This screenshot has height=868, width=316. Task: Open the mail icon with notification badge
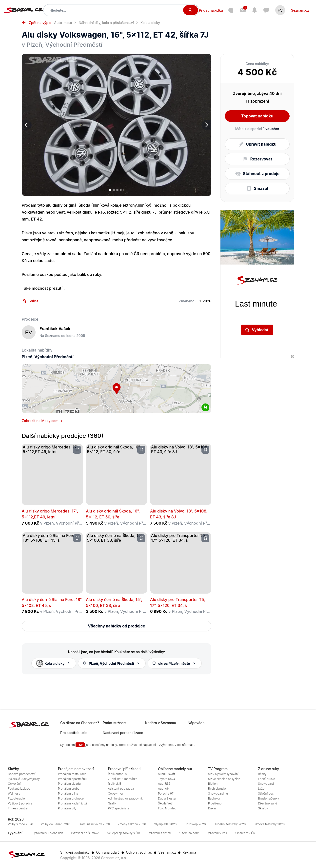pyautogui.click(x=242, y=10)
